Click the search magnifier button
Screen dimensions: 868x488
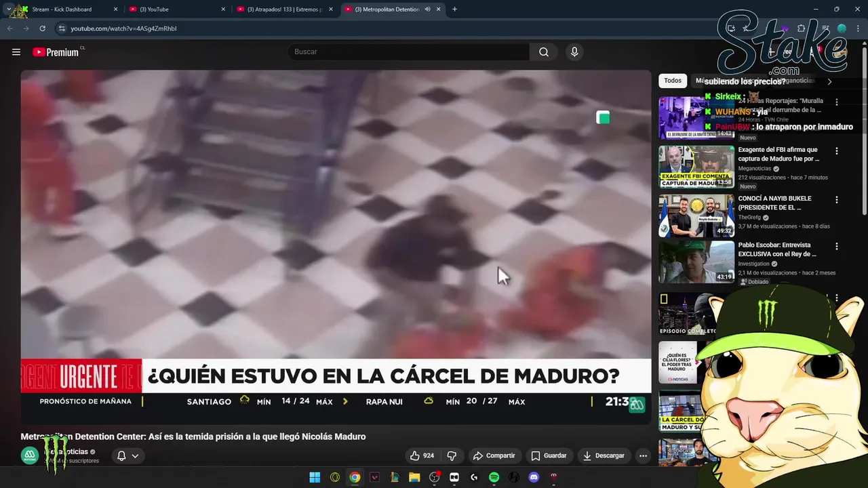pos(544,52)
